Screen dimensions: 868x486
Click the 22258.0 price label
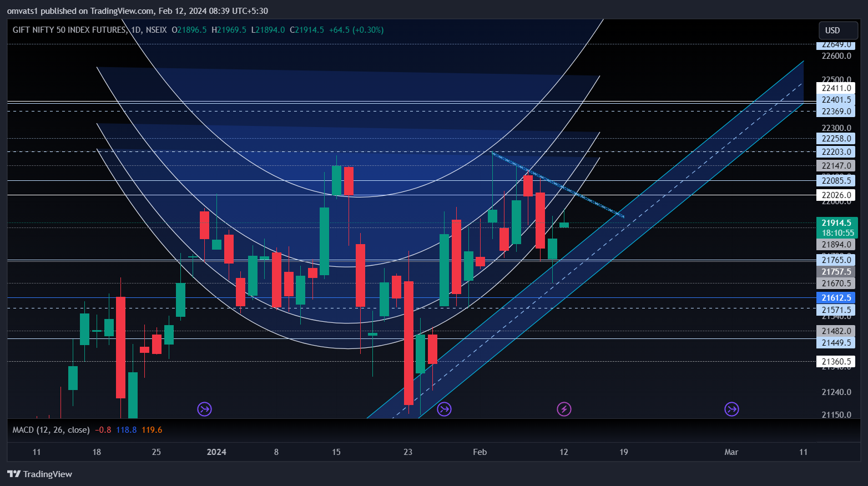(836, 139)
